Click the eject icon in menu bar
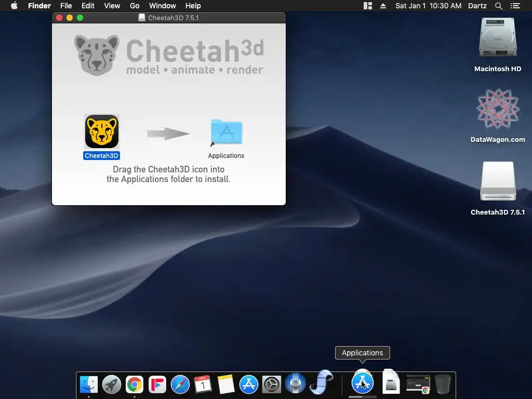This screenshot has width=532, height=399. pos(383,6)
